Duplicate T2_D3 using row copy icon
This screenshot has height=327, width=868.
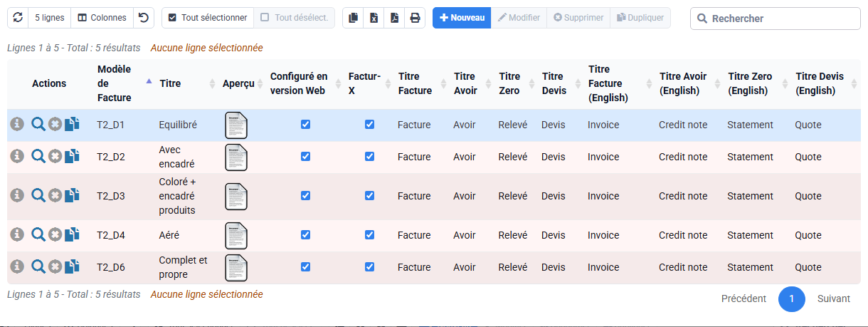pos(72,196)
